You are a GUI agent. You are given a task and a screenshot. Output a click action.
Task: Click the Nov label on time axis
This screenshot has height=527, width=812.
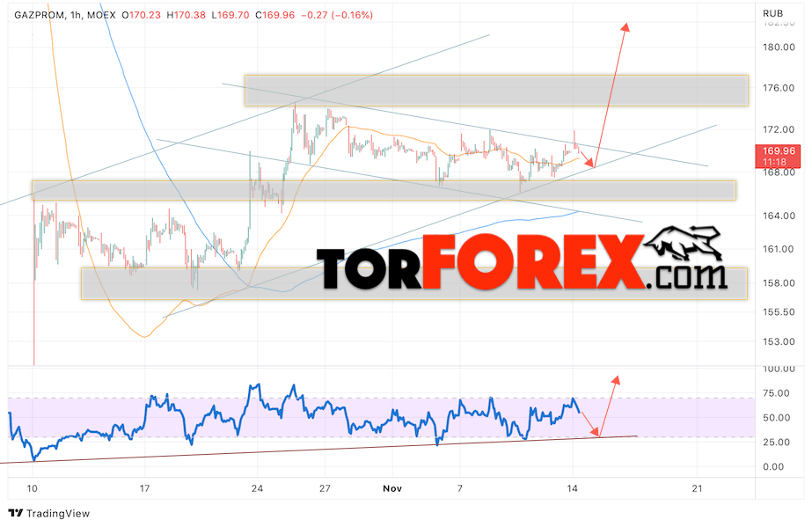[392, 488]
